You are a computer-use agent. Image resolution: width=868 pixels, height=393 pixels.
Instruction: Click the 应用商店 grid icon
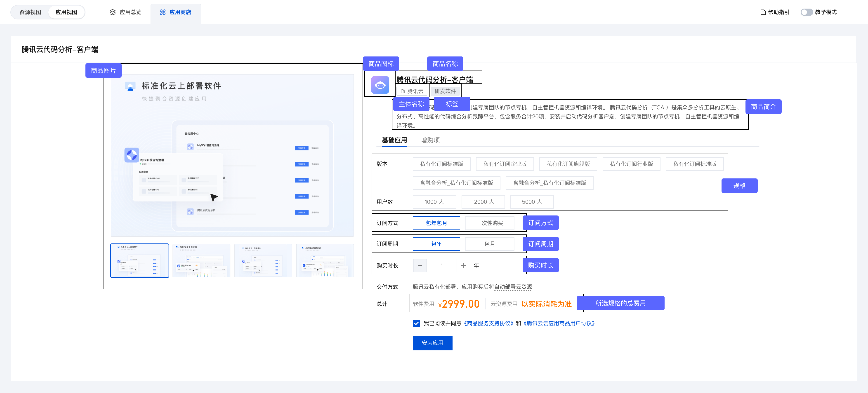coord(163,12)
